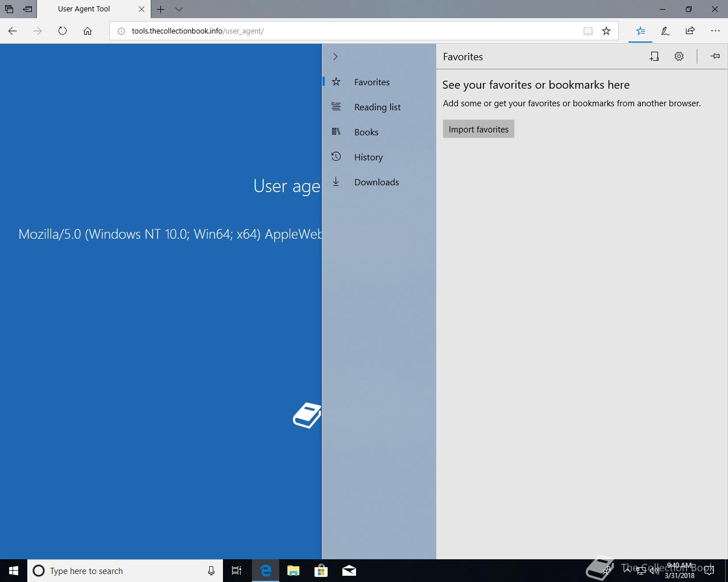
Task: Go to the home page
Action: (x=88, y=31)
